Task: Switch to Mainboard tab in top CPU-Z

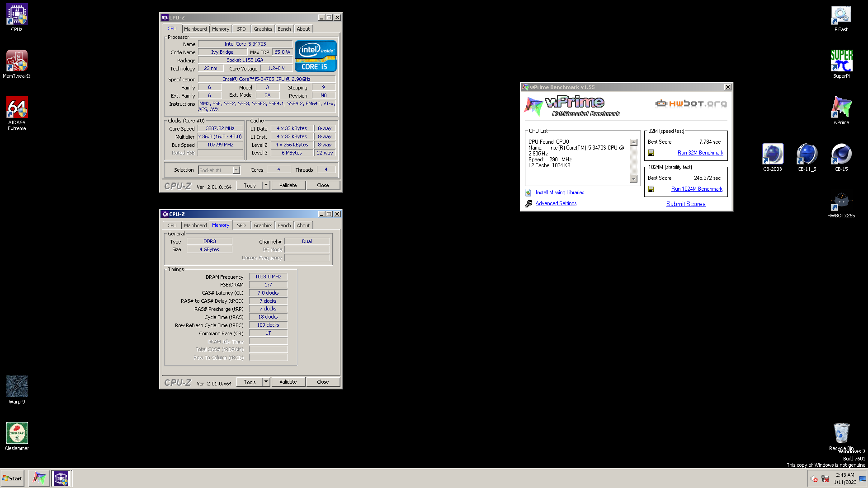Action: tap(195, 29)
